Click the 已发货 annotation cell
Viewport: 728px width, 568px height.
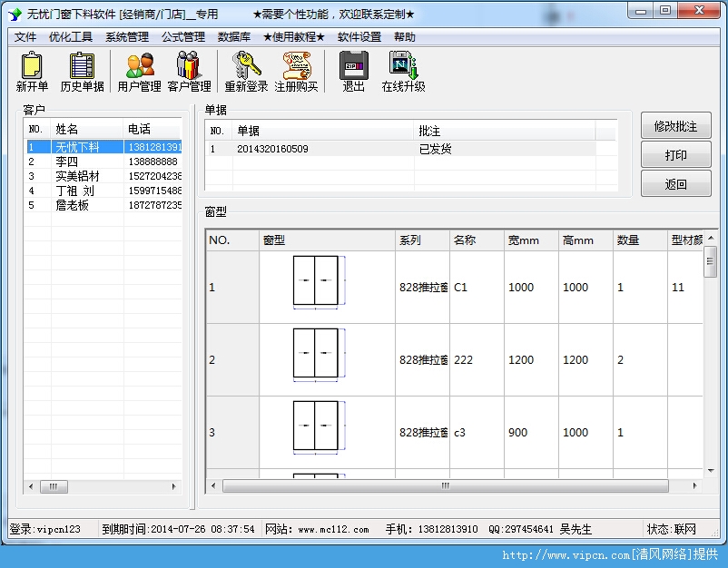coord(435,149)
